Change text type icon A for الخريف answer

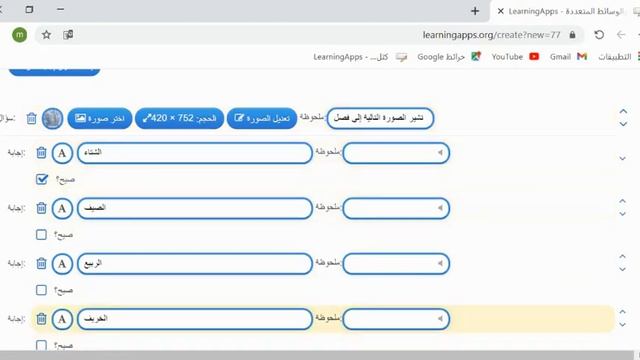tap(62, 319)
